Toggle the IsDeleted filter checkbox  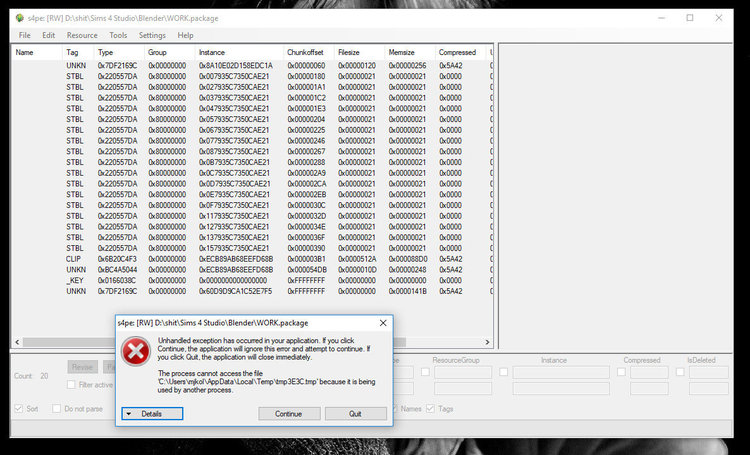(x=680, y=372)
